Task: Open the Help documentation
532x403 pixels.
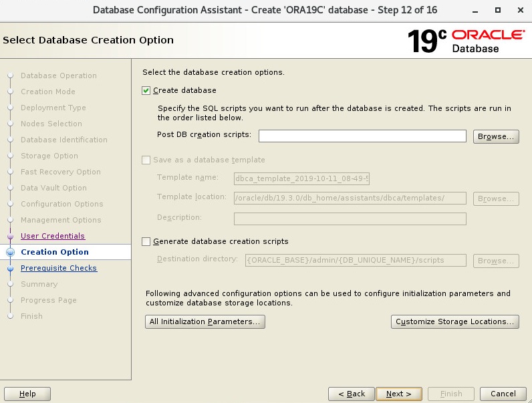Action: pyautogui.click(x=27, y=394)
